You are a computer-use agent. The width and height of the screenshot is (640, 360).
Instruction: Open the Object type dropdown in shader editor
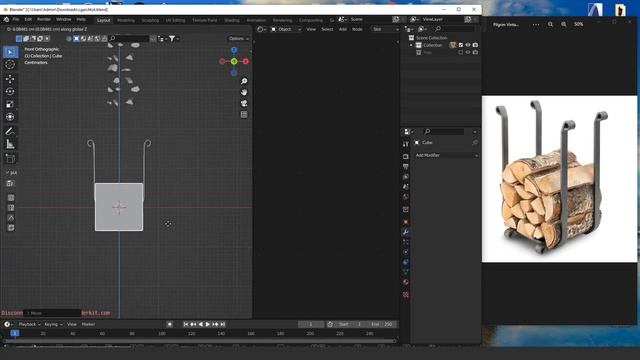point(286,29)
